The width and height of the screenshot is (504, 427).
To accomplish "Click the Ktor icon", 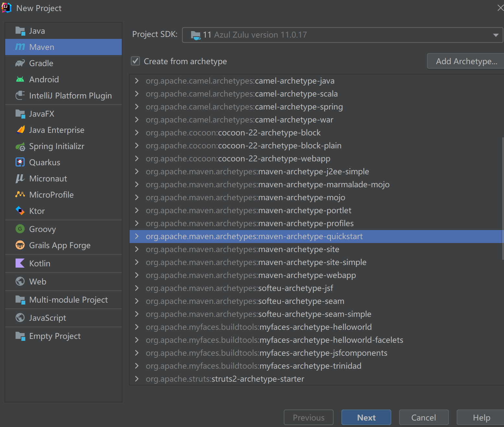I will pos(20,211).
